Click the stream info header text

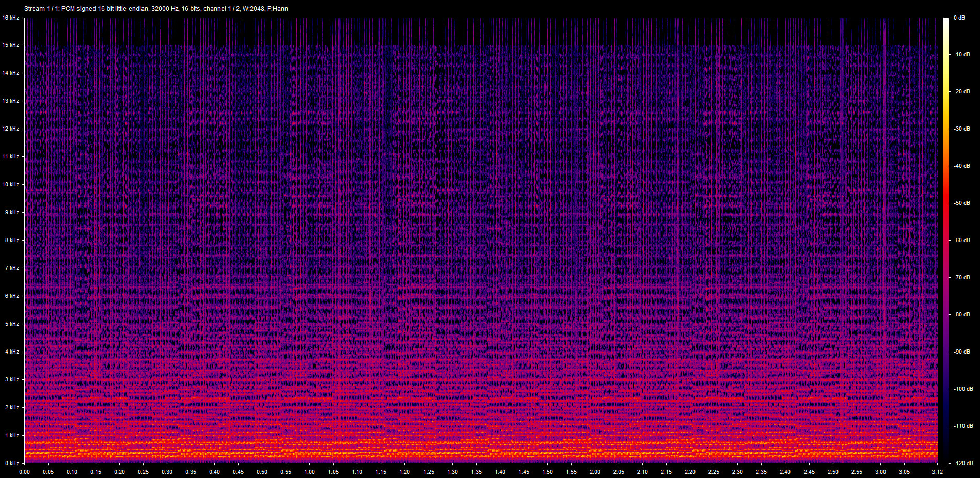point(156,9)
